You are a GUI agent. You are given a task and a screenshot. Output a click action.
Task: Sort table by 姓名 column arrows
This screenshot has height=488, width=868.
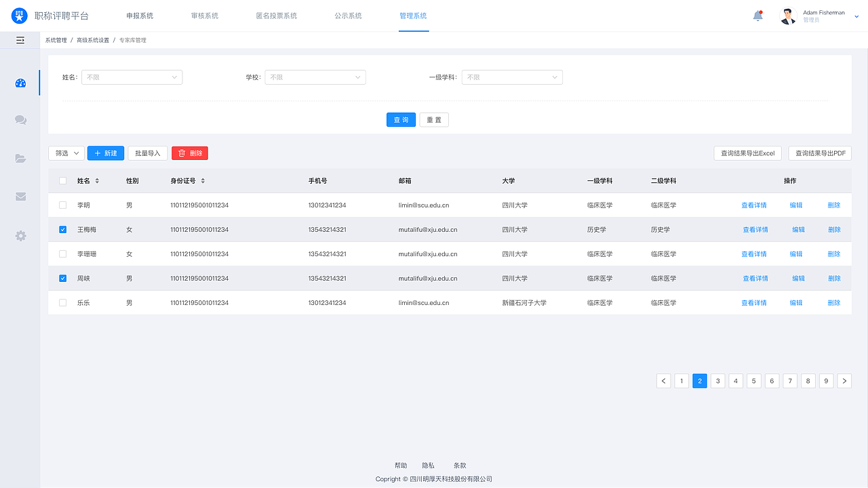(97, 181)
